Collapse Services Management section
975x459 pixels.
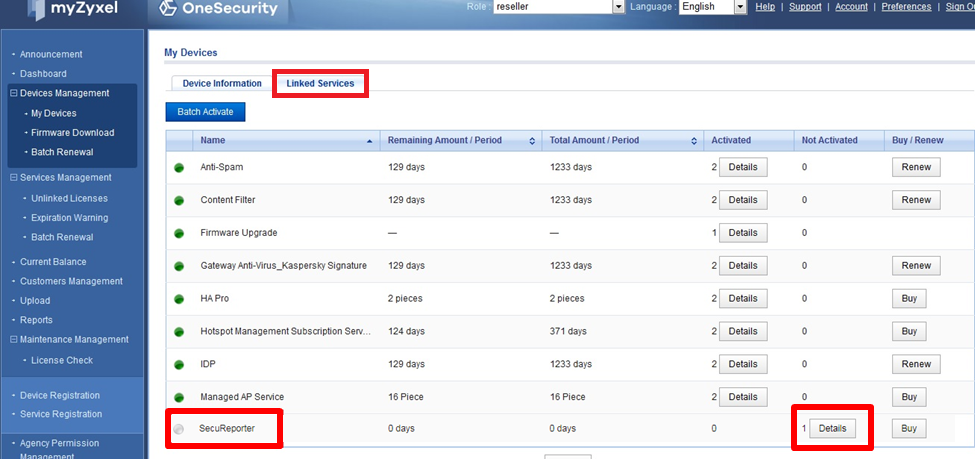(14, 178)
